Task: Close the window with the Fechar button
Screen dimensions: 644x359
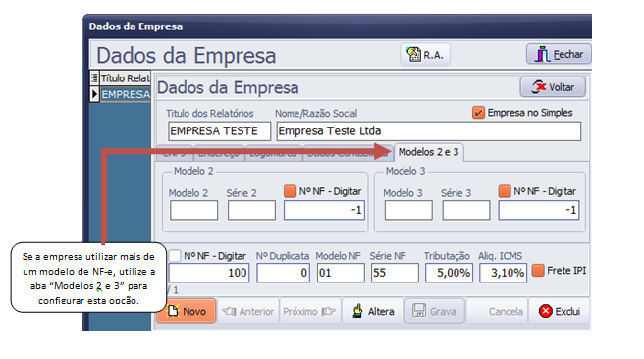Action: [x=559, y=54]
